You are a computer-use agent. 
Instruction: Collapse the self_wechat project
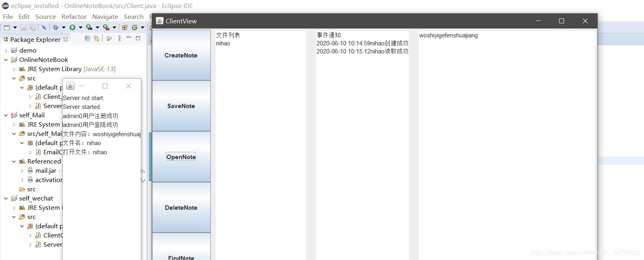coord(6,198)
